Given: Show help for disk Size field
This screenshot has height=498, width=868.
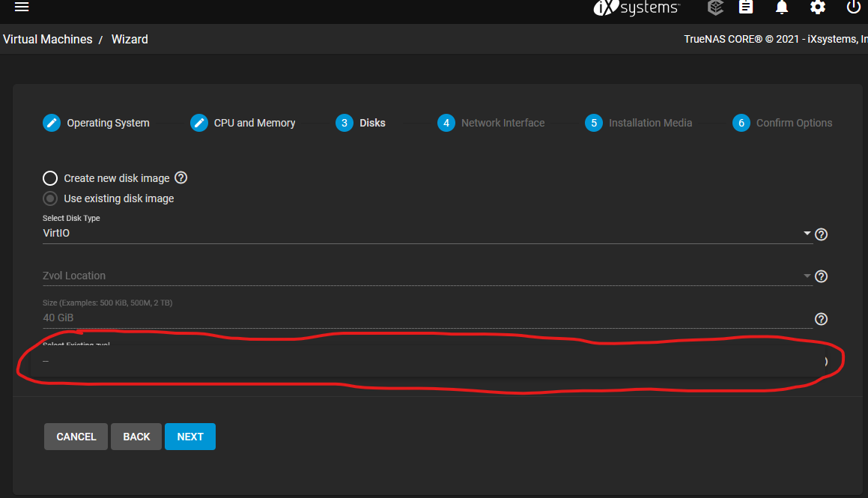Looking at the screenshot, I should click(x=821, y=319).
